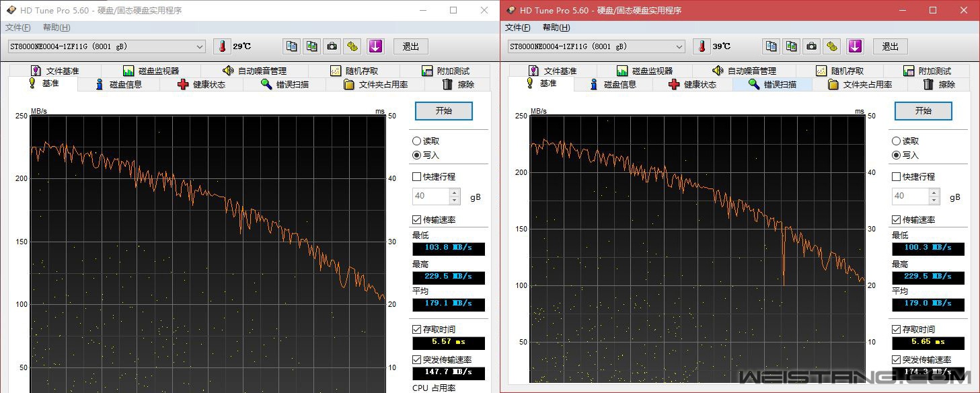Click 5.65 ms access time value in right window
980x393 pixels.
click(x=928, y=343)
